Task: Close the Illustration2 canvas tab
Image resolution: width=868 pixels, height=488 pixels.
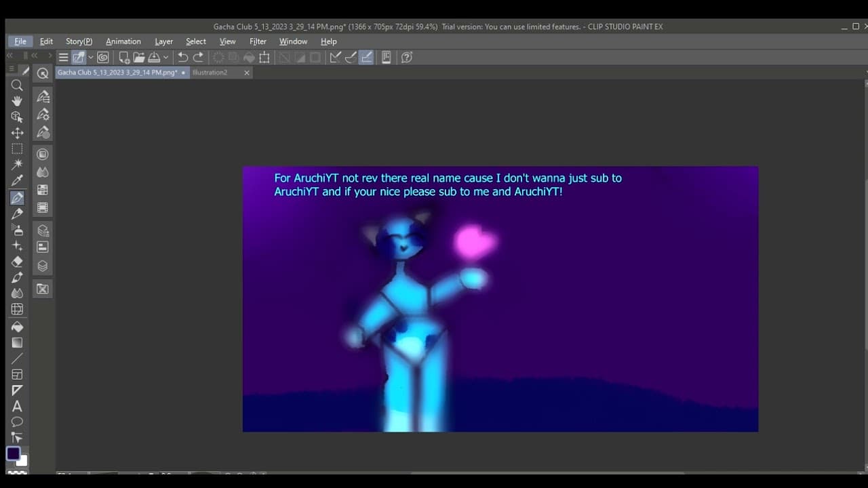Action: (247, 73)
